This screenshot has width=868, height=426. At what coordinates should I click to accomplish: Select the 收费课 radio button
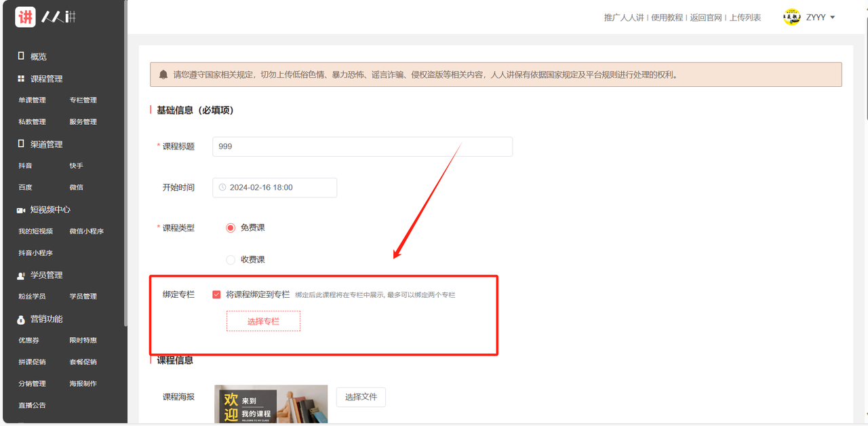231,260
